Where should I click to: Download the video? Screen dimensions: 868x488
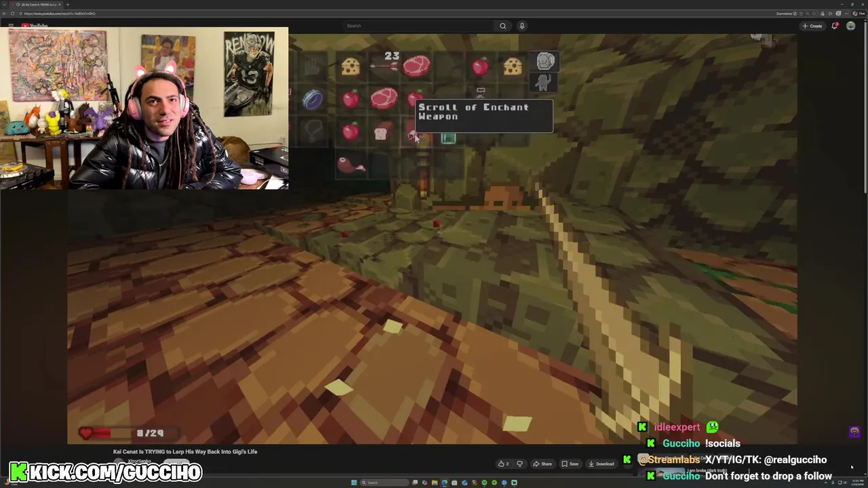pos(601,464)
